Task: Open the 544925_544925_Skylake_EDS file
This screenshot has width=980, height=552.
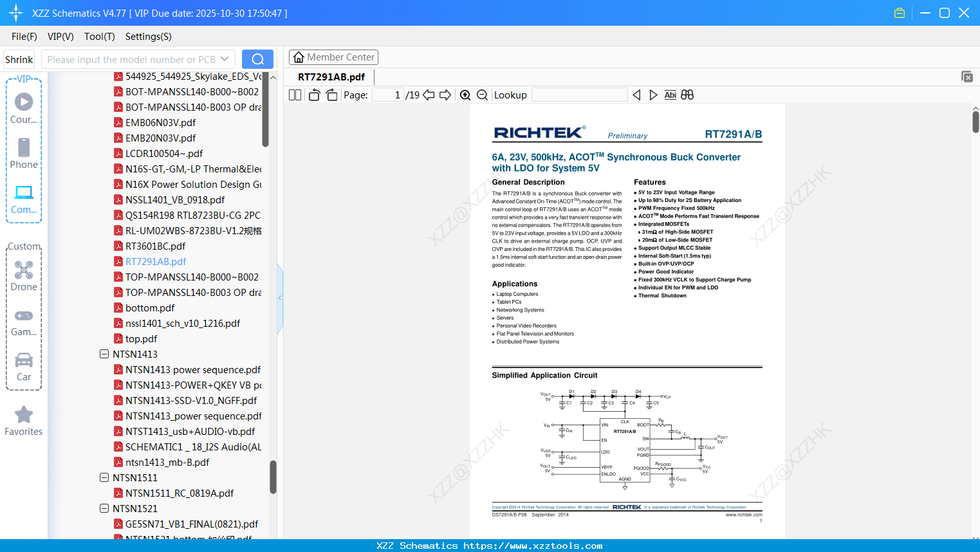Action: coord(193,76)
